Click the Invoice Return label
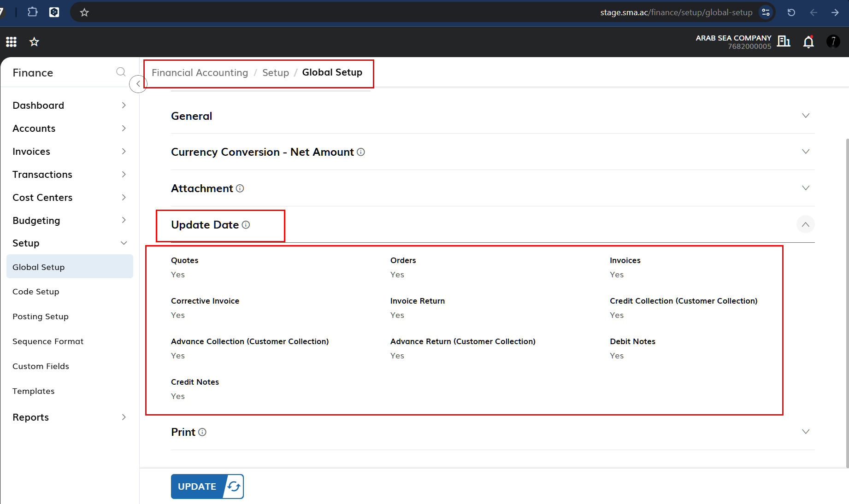This screenshot has width=849, height=504. tap(418, 301)
